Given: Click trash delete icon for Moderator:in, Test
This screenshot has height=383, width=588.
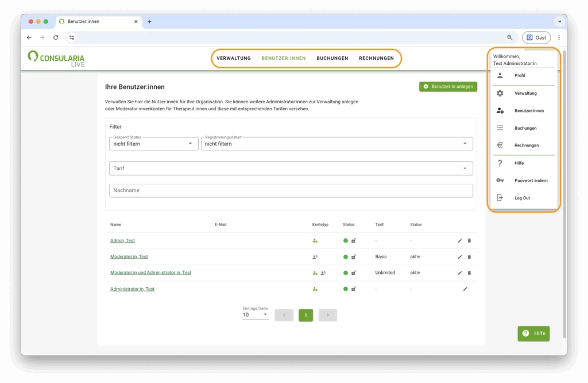Looking at the screenshot, I should click(469, 257).
